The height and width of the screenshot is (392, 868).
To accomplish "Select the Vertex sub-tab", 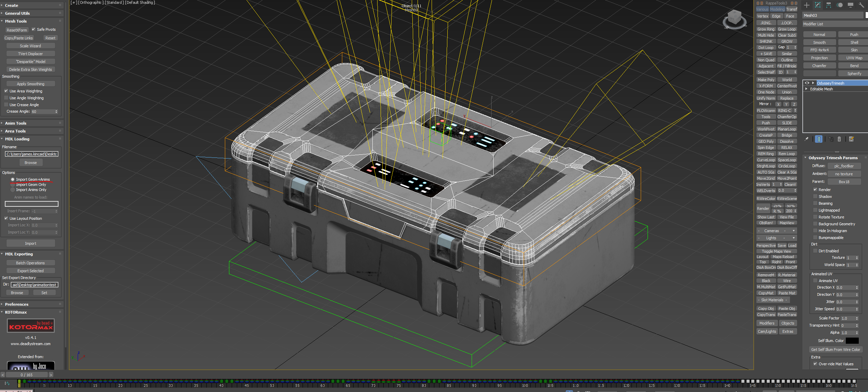I will (x=763, y=16).
